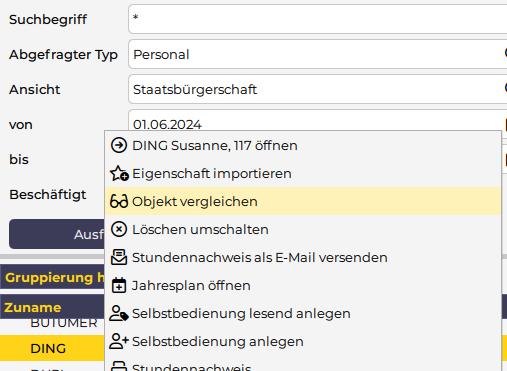Select Selbstbedienung lesend anlegen entry

click(303, 313)
